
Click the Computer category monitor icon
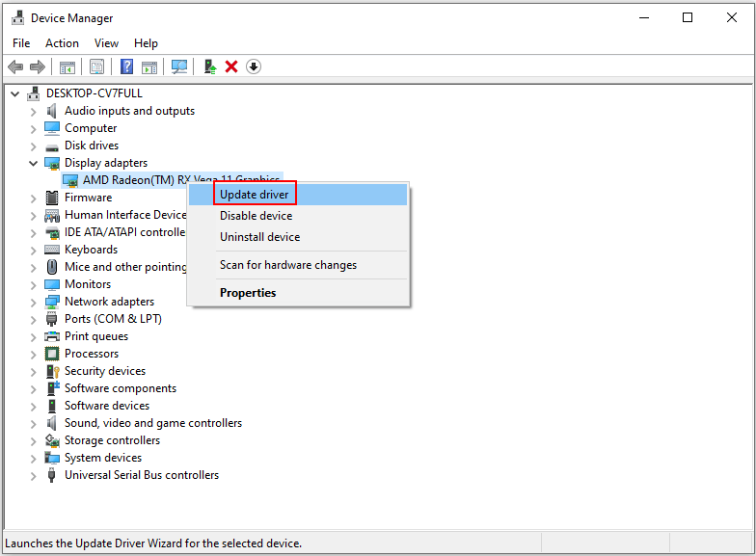[52, 128]
